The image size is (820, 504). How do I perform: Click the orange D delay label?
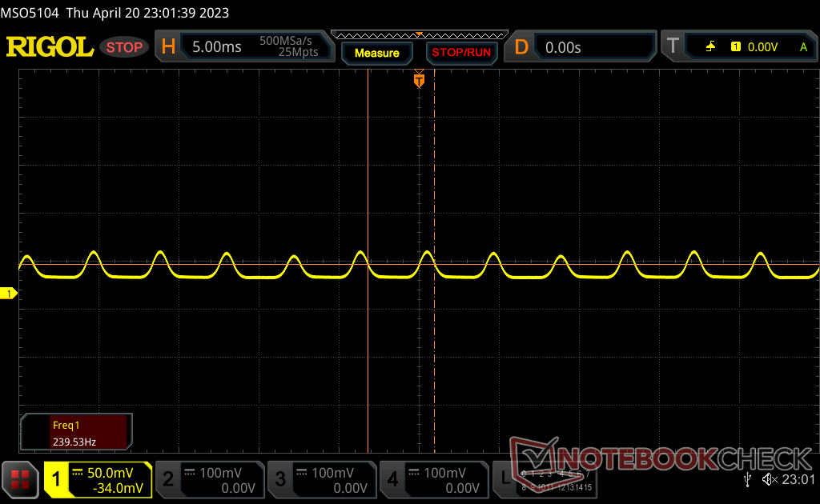pos(521,47)
